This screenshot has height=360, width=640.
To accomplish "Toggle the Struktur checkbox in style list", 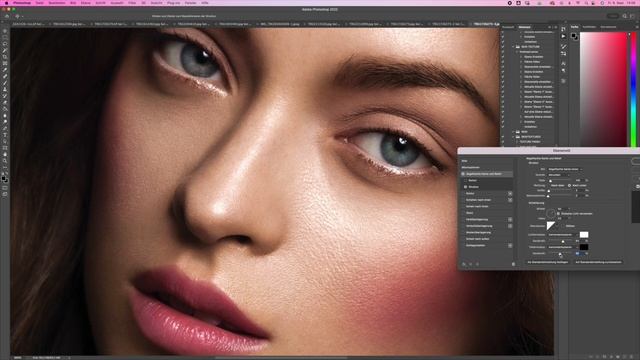I will click(x=466, y=187).
